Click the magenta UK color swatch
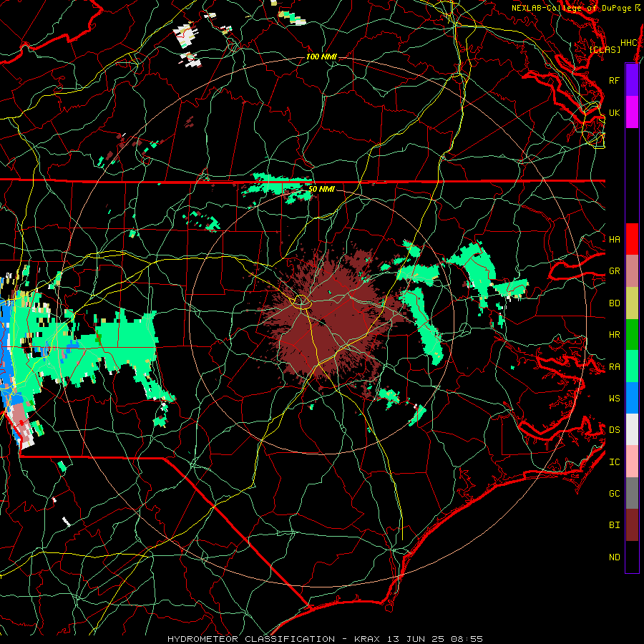This screenshot has width=644, height=644. tap(632, 112)
